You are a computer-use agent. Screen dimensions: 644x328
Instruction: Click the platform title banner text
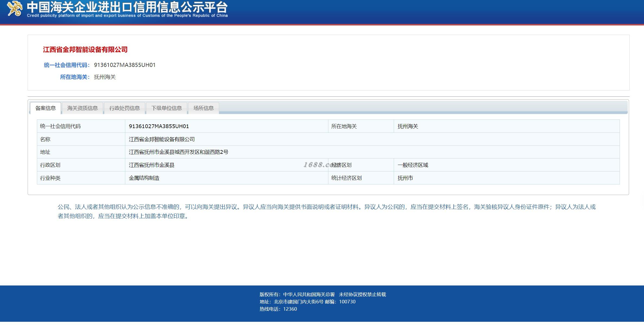[127, 8]
